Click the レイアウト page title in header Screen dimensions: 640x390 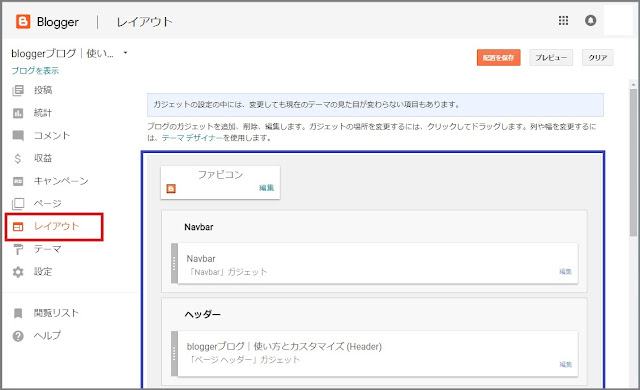click(144, 22)
